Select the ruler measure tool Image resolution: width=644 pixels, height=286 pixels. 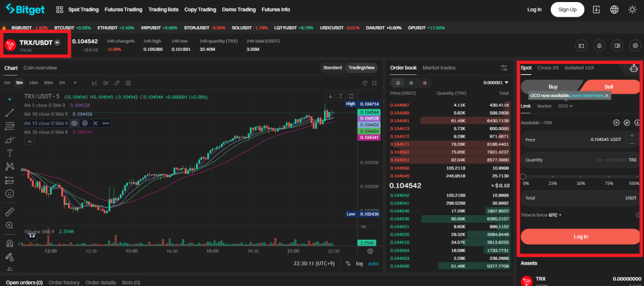pos(10,212)
